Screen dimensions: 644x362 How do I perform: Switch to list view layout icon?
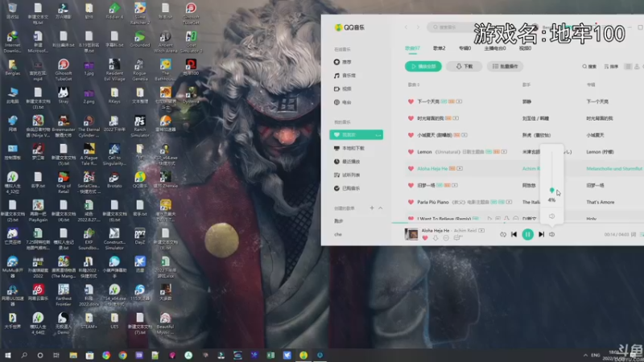tap(628, 67)
